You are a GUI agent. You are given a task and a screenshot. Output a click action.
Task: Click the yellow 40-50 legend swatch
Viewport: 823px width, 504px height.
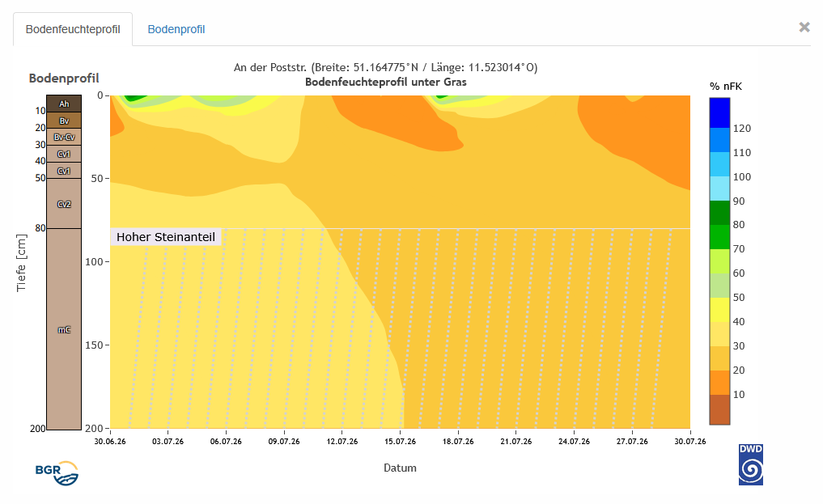719,309
